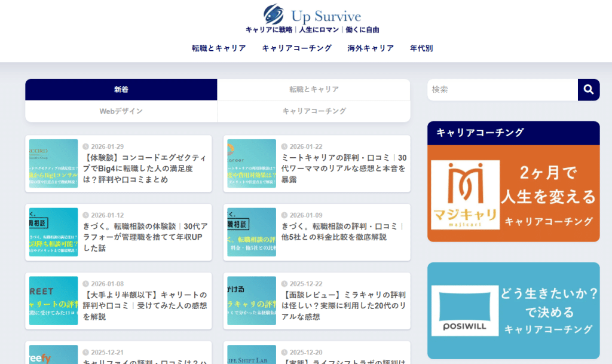612x364 pixels.
Task: Click the date 2026-01-09
Action: click(x=306, y=215)
